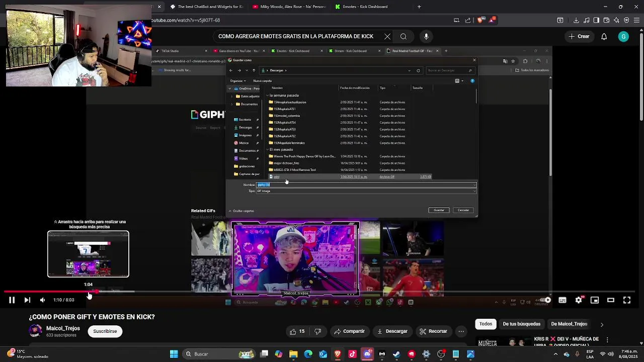Skip to the next video in the player
Image resolution: width=644 pixels, height=362 pixels.
click(27, 300)
